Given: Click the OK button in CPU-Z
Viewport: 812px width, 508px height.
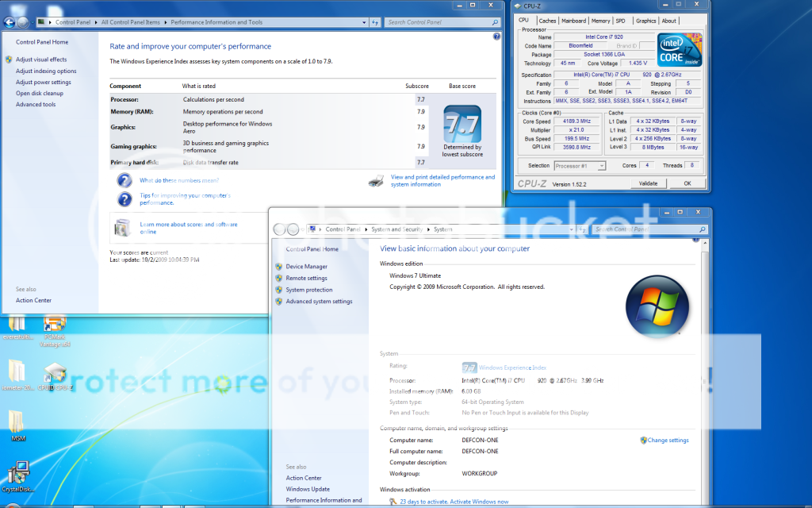Looking at the screenshot, I should tap(687, 183).
